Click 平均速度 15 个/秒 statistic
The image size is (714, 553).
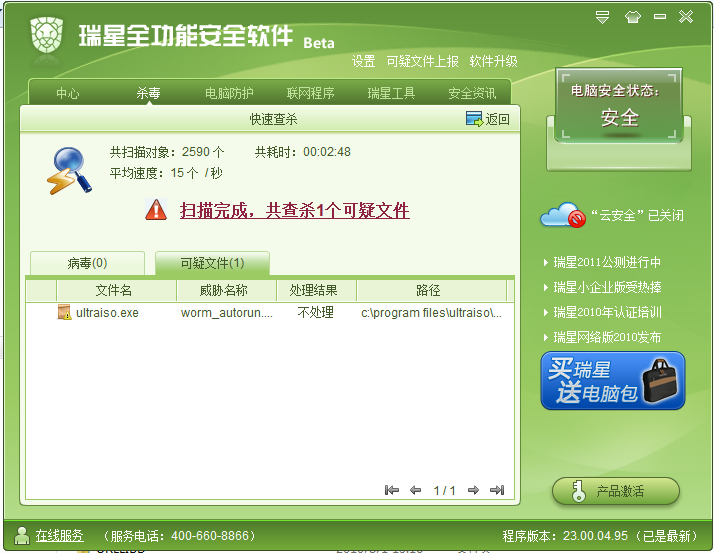[166, 173]
